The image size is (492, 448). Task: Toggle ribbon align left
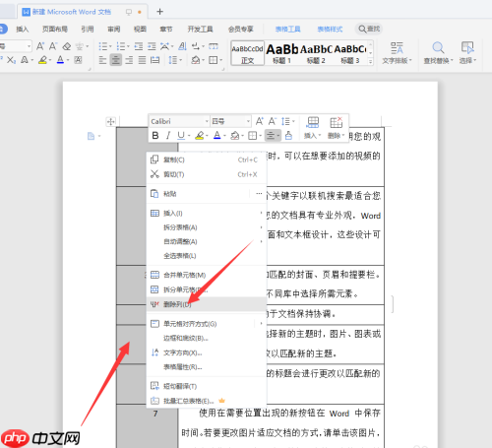point(102,60)
